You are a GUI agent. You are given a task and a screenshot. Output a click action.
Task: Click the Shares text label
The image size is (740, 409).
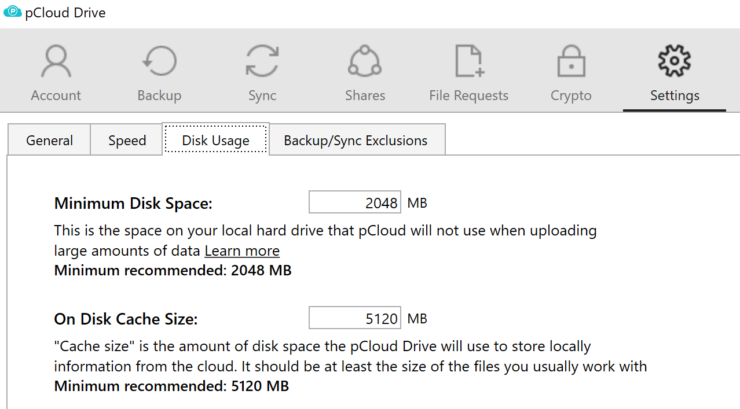tap(365, 95)
